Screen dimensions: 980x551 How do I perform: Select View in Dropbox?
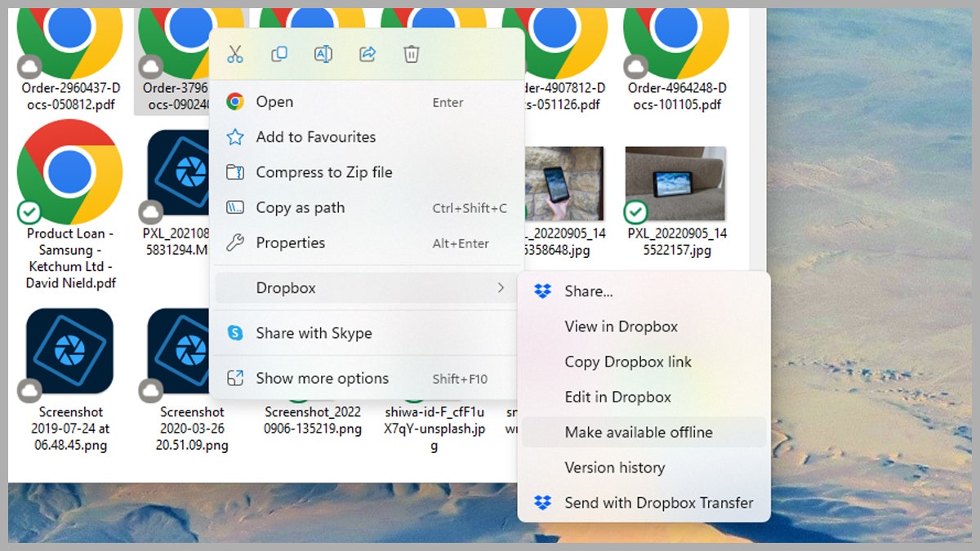pos(621,327)
